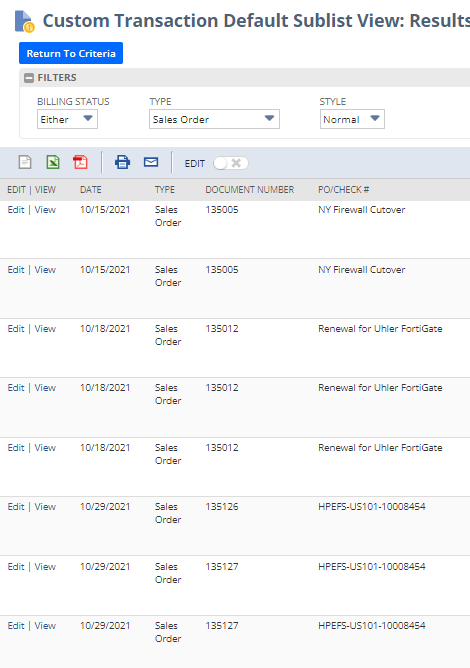Sort by PO/CHECK # column header
This screenshot has height=668, width=470.
pos(343,190)
